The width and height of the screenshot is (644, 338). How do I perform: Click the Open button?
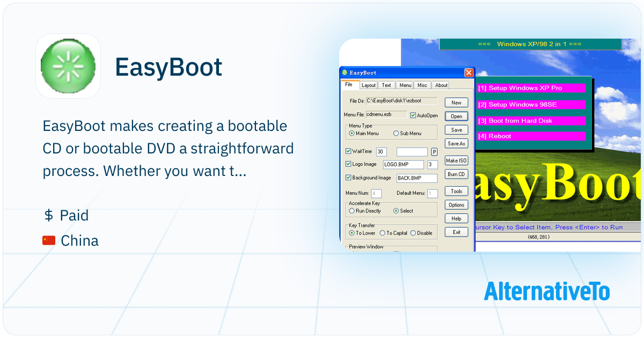coord(456,116)
